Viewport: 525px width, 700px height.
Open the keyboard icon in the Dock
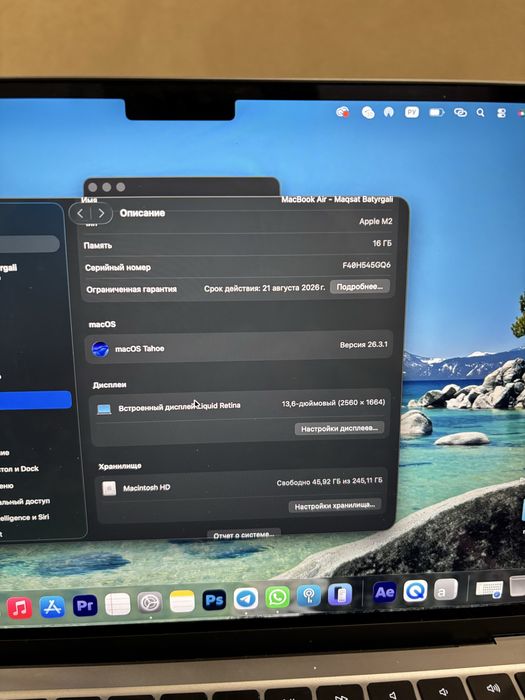tap(489, 589)
